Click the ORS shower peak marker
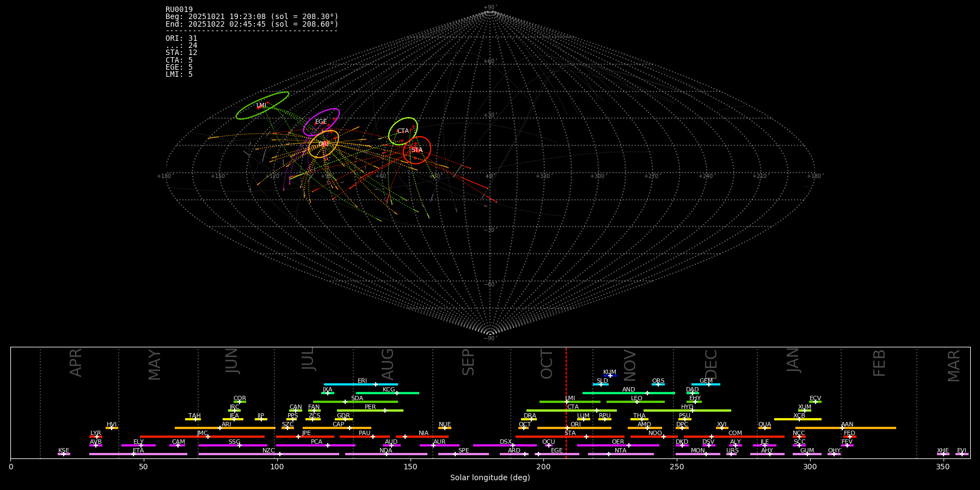The height and width of the screenshot is (490, 980). [x=658, y=384]
